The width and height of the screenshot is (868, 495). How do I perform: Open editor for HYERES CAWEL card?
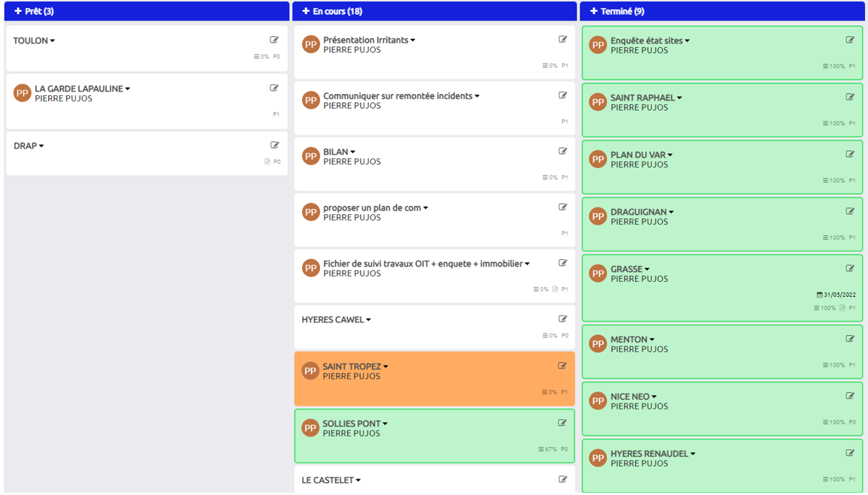click(563, 319)
